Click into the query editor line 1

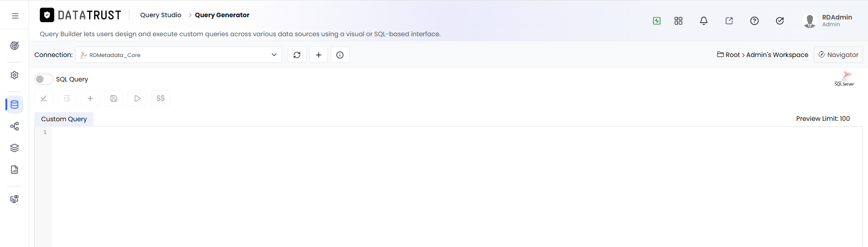pos(457,132)
